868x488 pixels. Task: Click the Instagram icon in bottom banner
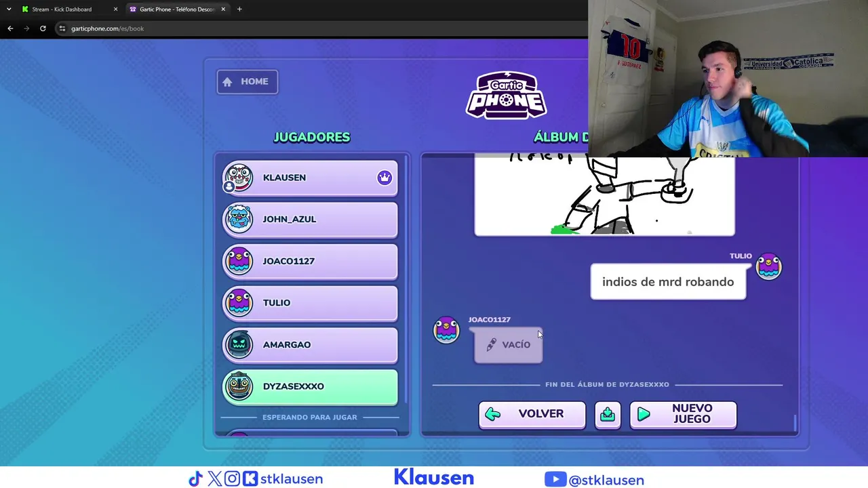point(232,479)
